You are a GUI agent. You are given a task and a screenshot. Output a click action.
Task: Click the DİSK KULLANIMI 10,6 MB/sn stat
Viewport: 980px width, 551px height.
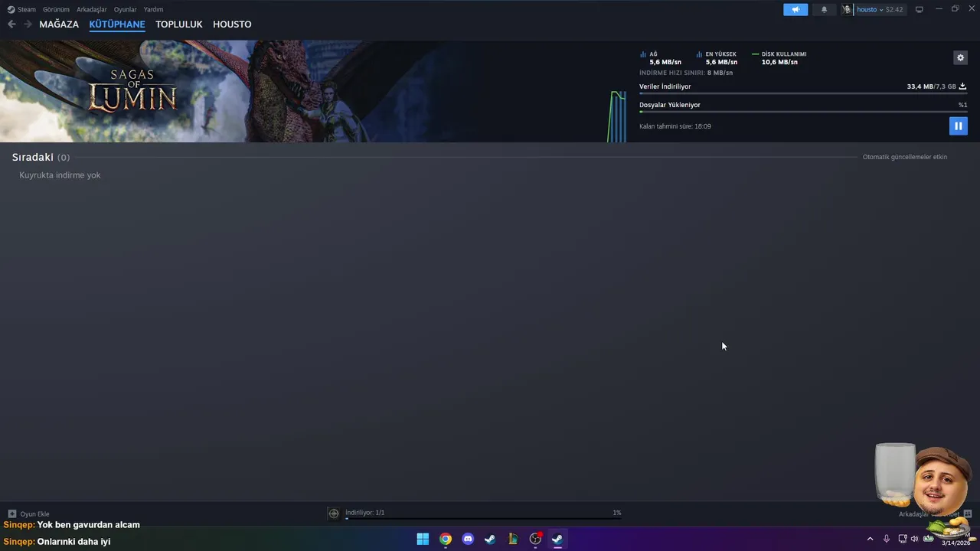(779, 58)
